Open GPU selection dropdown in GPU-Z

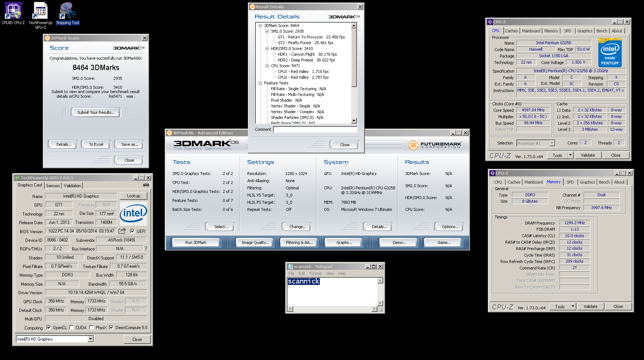[x=91, y=339]
